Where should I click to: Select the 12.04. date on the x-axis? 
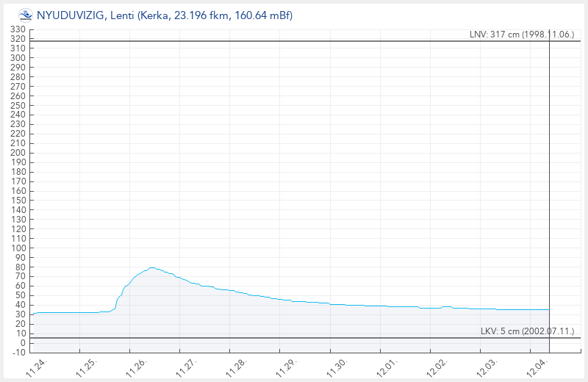click(x=538, y=367)
